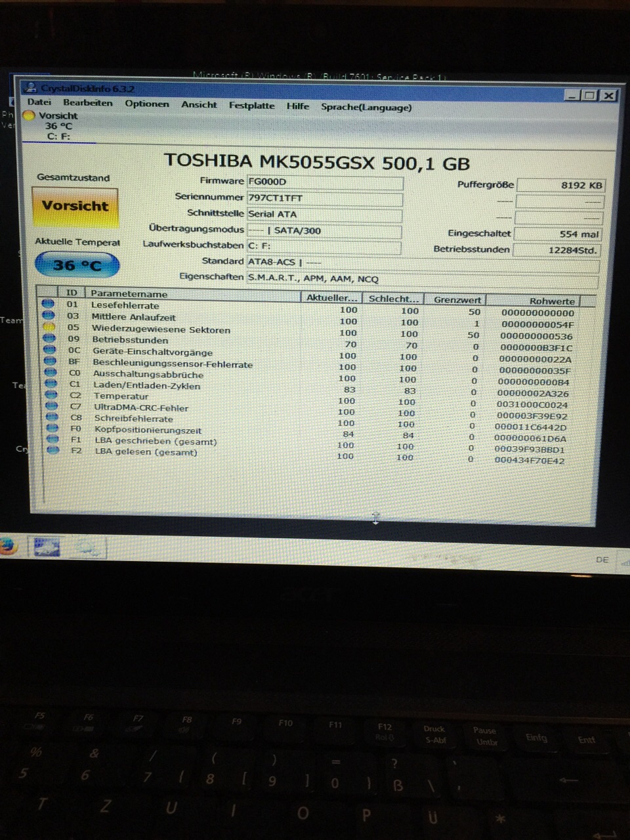Image resolution: width=630 pixels, height=840 pixels.
Task: Open the Bearbeiten menu
Action: pos(87,103)
